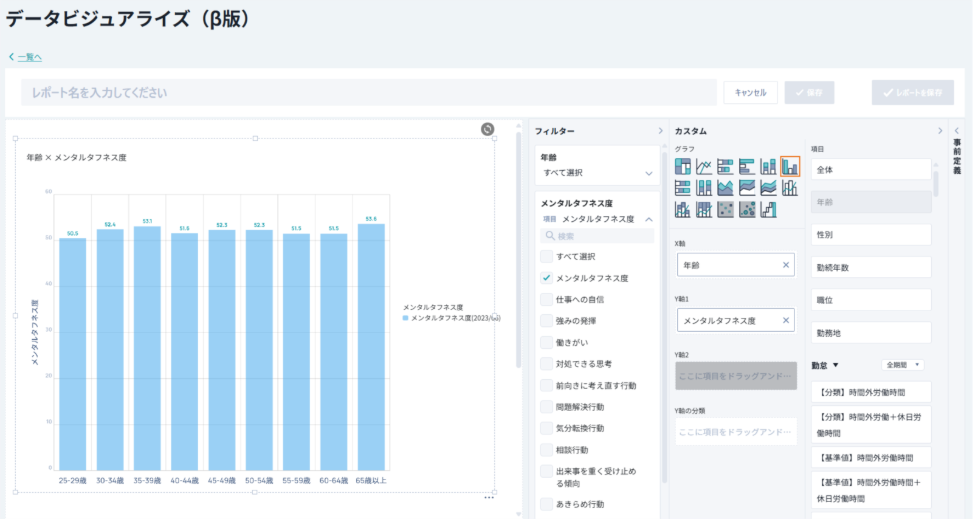This screenshot has height=519, width=975.
Task: Pick 職位 from the 項目 list
Action: (871, 300)
